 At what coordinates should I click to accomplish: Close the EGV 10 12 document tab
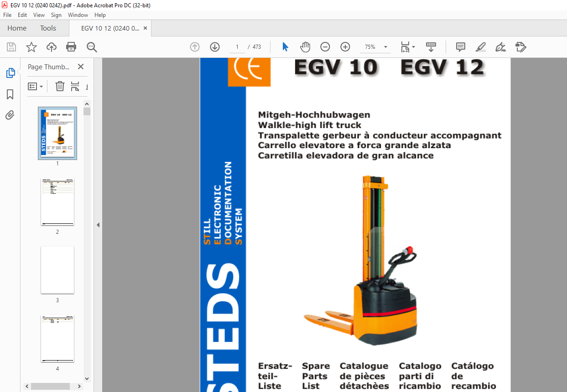click(x=145, y=28)
